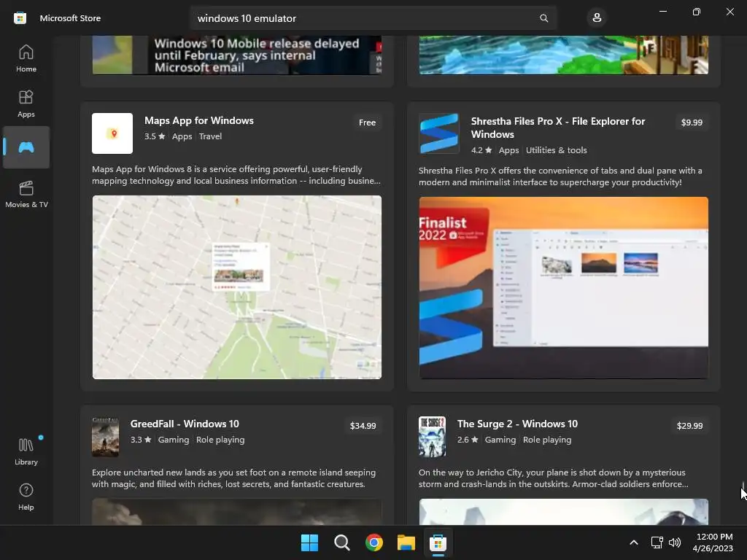Open the GreedFall cover art icon

pos(105,437)
